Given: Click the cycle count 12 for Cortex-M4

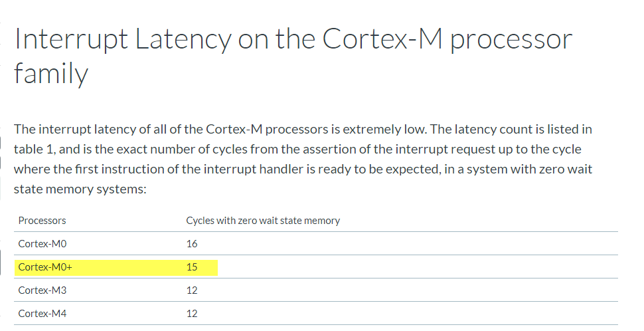Looking at the screenshot, I should point(192,313).
